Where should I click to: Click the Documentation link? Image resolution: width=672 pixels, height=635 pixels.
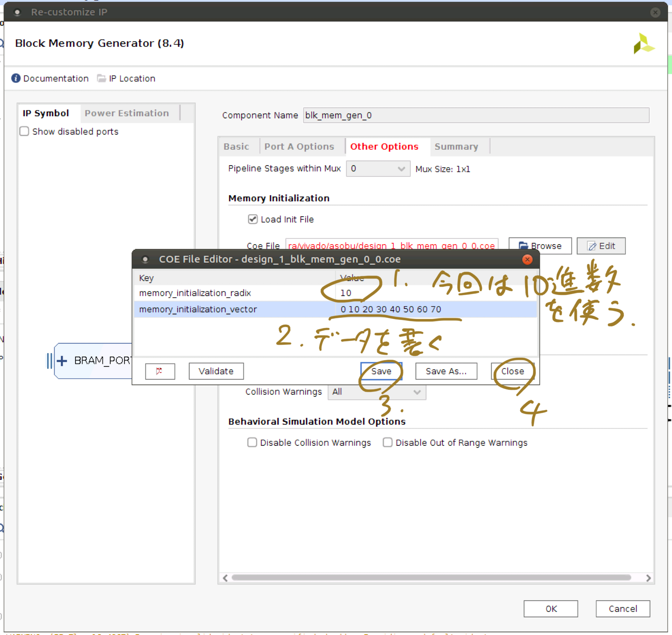tap(56, 79)
